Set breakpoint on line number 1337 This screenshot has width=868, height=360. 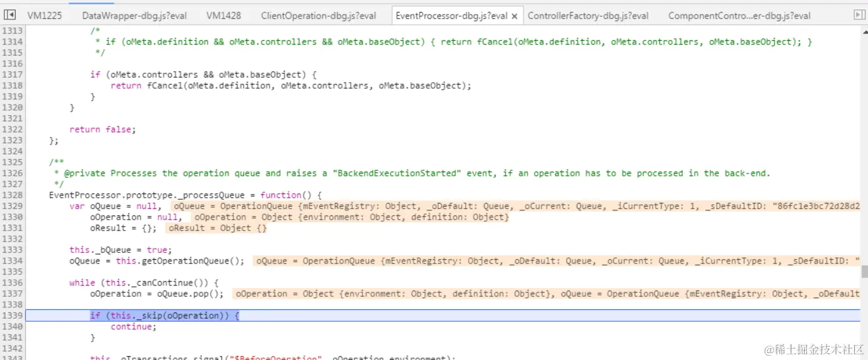click(x=13, y=294)
